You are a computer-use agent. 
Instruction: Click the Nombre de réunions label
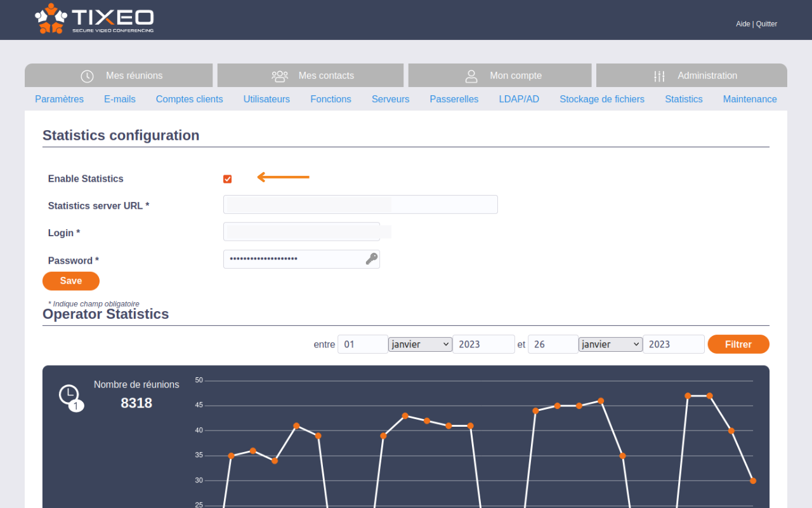click(x=136, y=384)
